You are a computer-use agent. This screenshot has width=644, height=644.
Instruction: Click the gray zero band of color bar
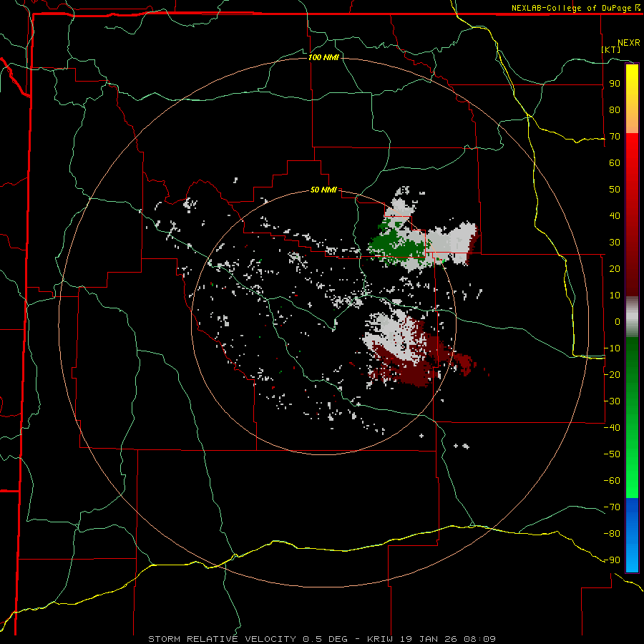(x=632, y=317)
